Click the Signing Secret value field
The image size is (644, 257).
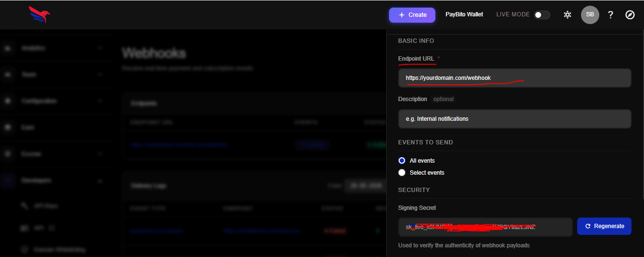click(485, 227)
